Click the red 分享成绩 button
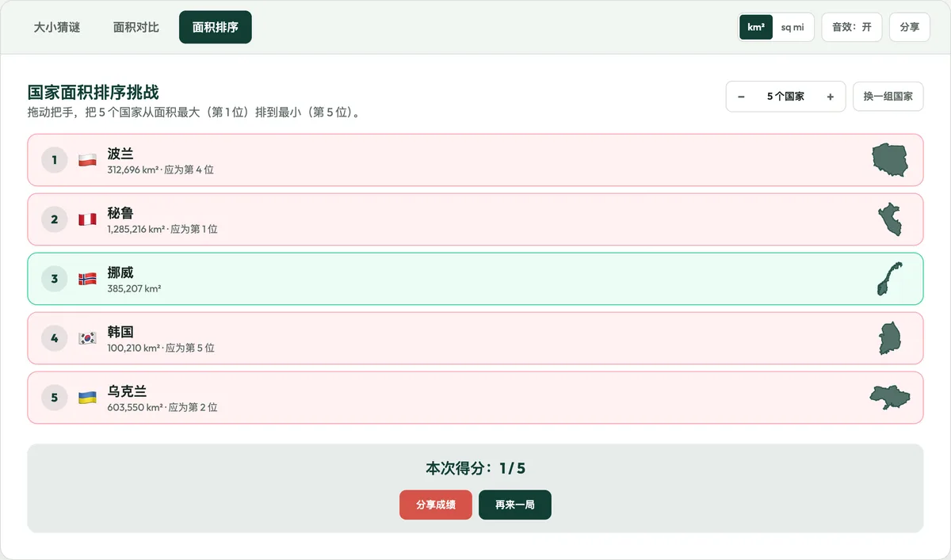The image size is (951, 560). point(436,505)
